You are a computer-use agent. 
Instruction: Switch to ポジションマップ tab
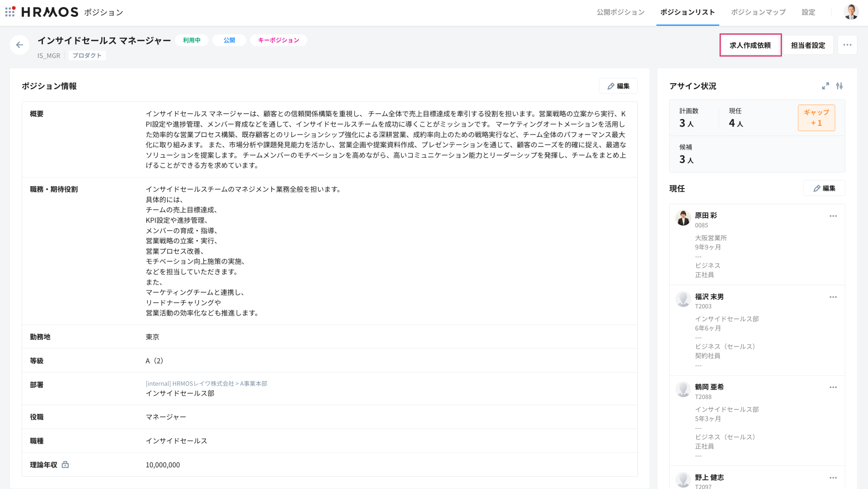(x=758, y=12)
